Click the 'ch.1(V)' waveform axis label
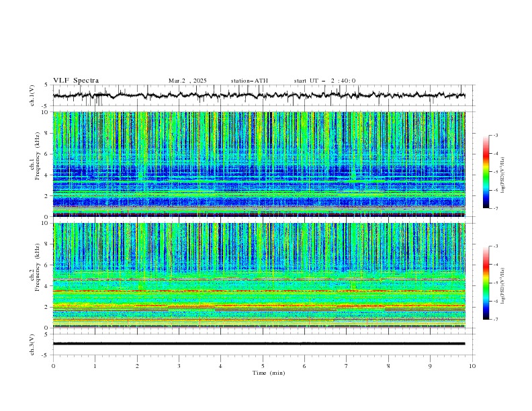This screenshot has width=532, height=411. click(x=32, y=95)
